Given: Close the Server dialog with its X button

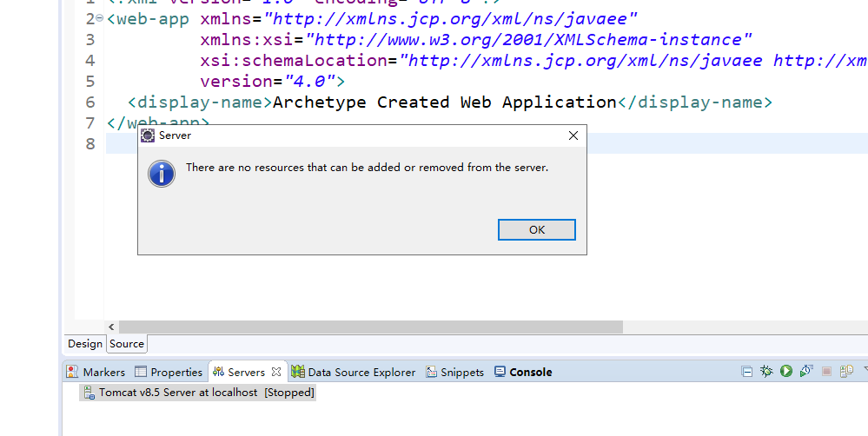Looking at the screenshot, I should (x=573, y=135).
